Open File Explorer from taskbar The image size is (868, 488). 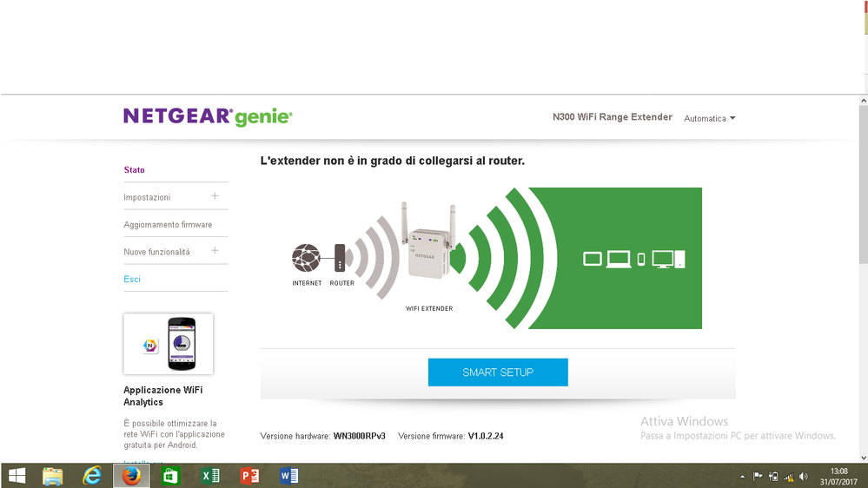53,476
